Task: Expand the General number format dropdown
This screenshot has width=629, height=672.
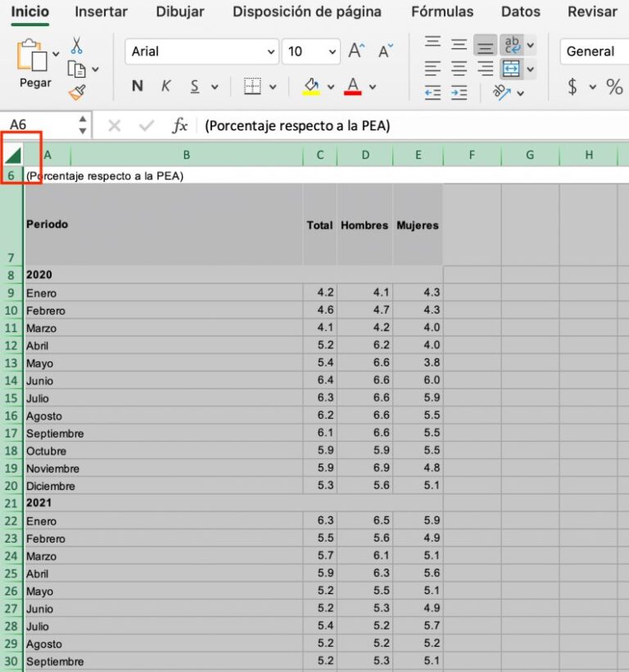Action: (x=594, y=51)
